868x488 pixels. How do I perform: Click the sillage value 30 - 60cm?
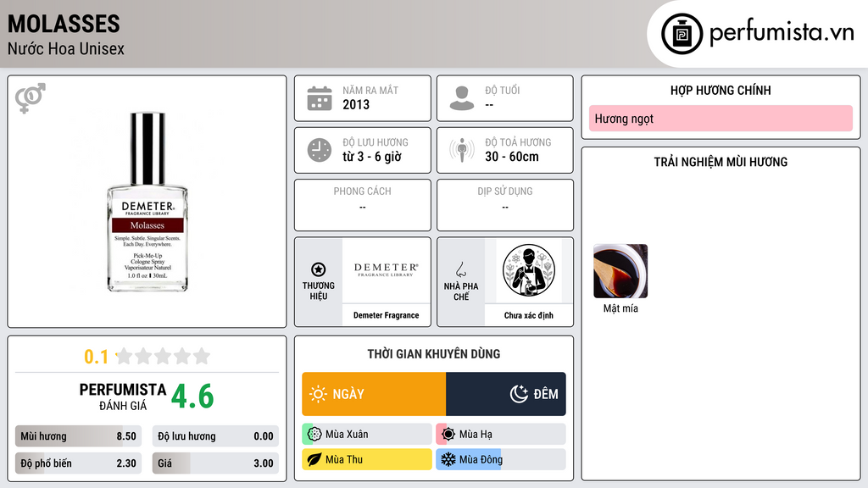coord(512,157)
